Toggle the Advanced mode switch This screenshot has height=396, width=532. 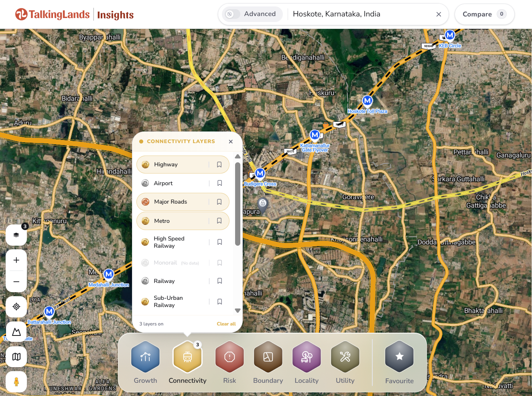pyautogui.click(x=232, y=14)
